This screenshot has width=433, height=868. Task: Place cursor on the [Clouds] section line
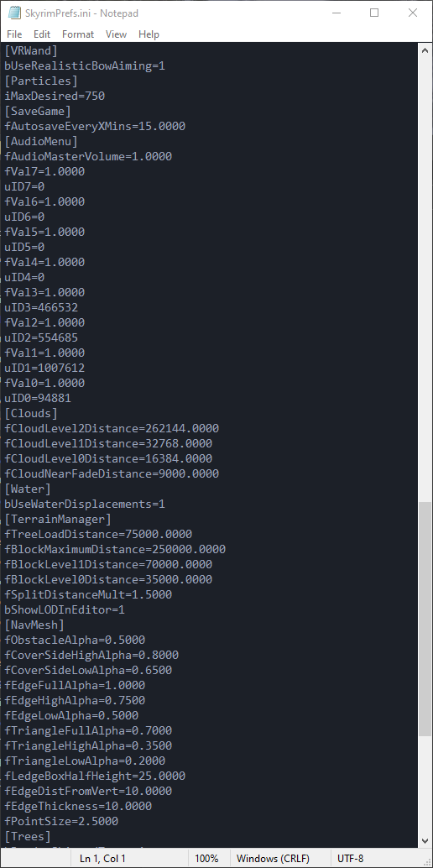[31, 413]
